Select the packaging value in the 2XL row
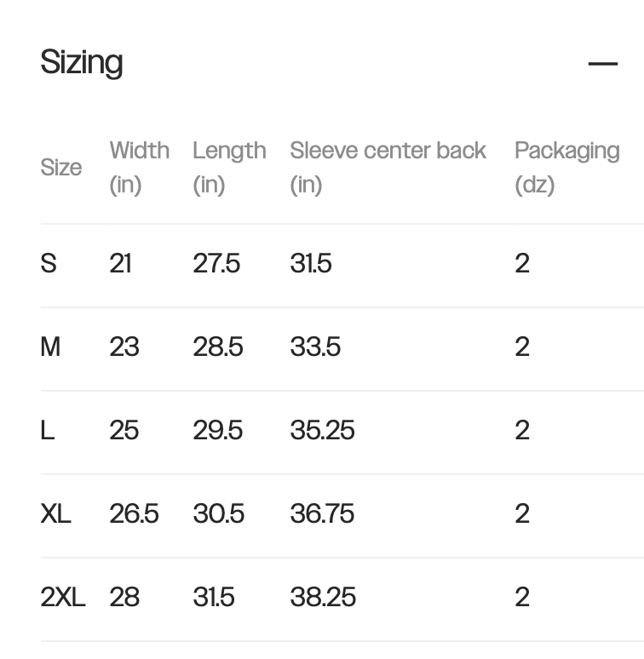Screen dimensions: 644x659 522,598
